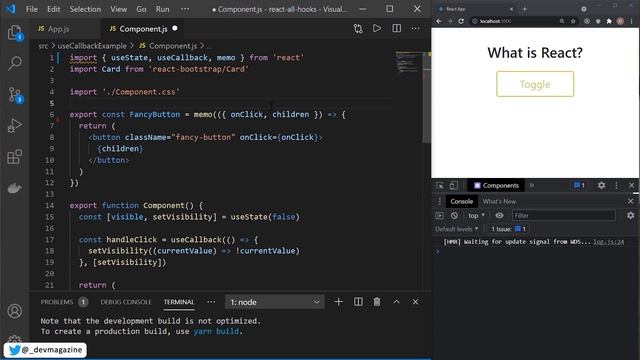The height and width of the screenshot is (360, 640).
Task: Switch to the What's New drawer tab
Action: (x=499, y=201)
